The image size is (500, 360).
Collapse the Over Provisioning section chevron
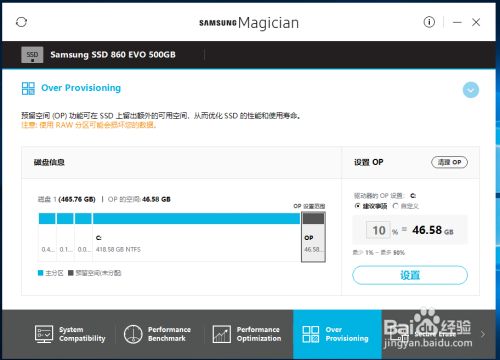(471, 90)
